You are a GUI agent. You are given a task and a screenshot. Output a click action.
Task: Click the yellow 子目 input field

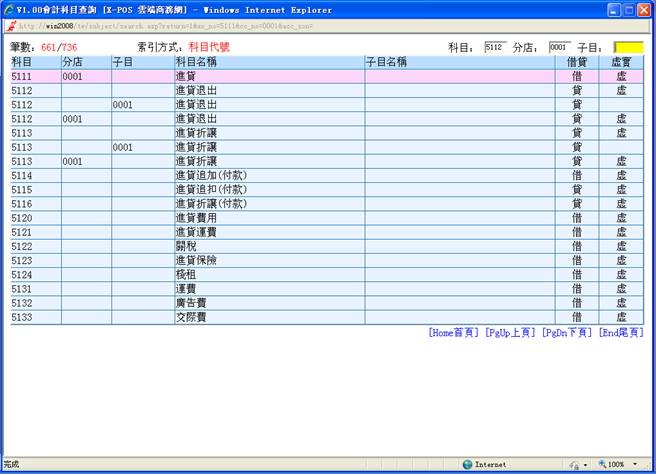click(x=628, y=47)
